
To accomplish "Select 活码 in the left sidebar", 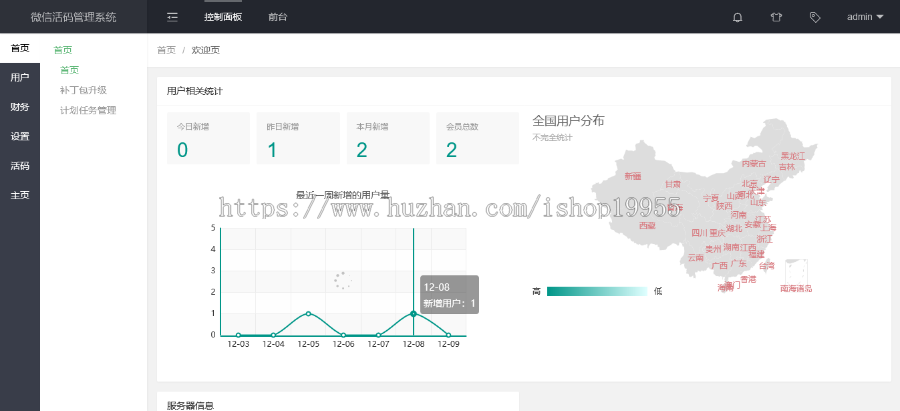I will pos(20,166).
